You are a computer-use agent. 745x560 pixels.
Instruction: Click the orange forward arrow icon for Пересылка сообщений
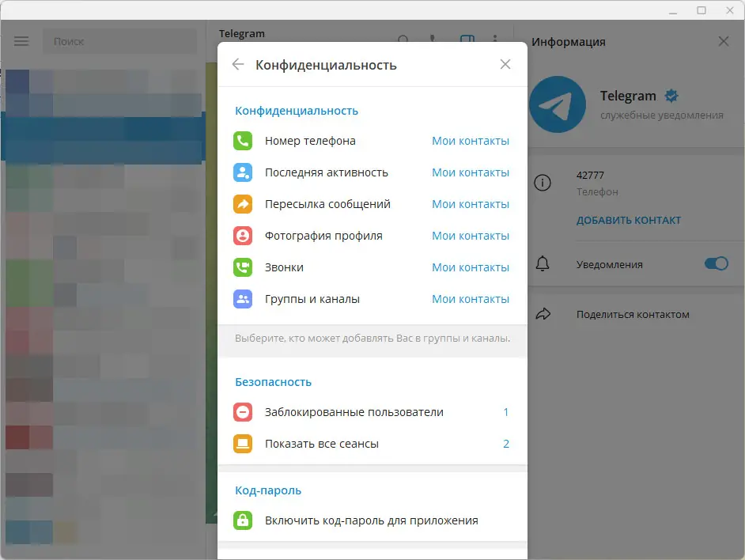coord(243,204)
